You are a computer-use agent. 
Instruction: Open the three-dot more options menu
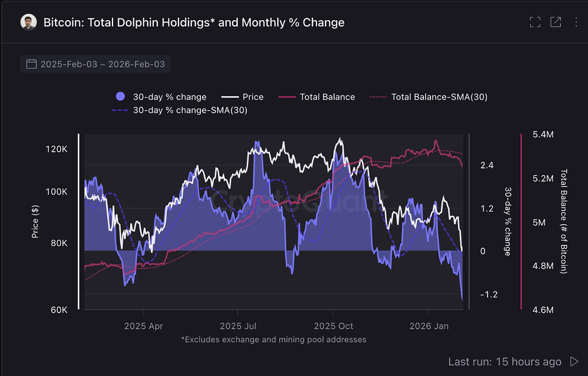[576, 22]
